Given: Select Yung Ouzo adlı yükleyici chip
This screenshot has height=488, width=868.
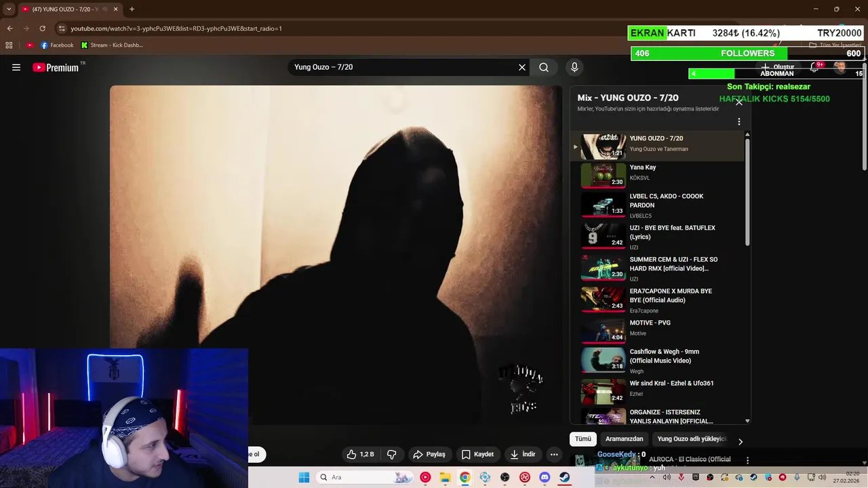Looking at the screenshot, I should coord(691,439).
